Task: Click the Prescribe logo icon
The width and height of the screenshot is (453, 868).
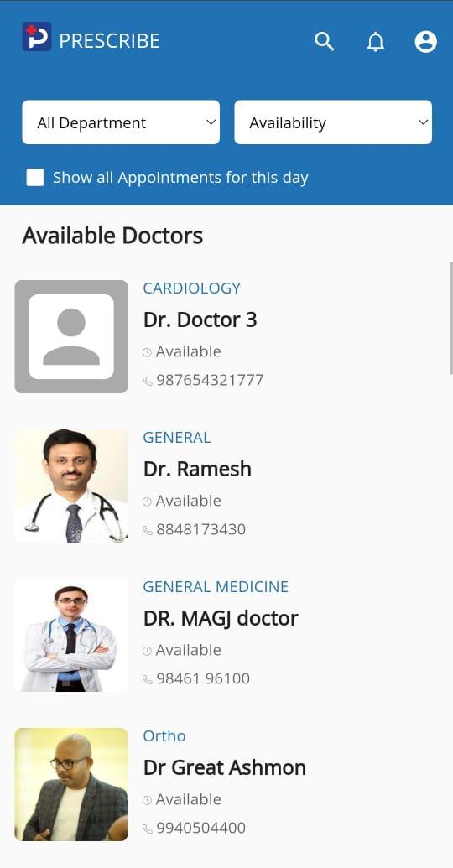Action: pyautogui.click(x=37, y=37)
